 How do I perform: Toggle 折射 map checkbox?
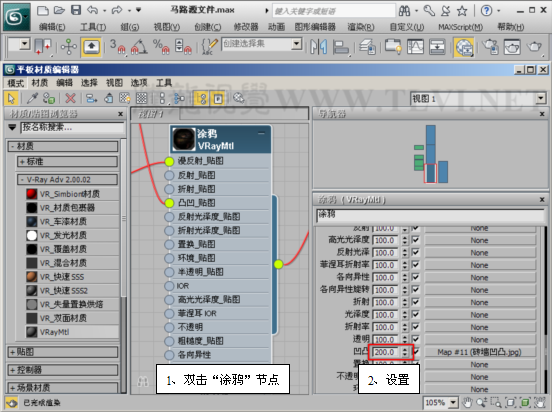(416, 302)
